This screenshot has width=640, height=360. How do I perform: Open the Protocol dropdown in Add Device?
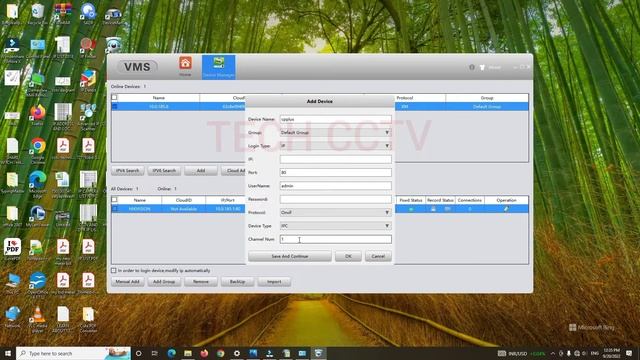coord(336,213)
